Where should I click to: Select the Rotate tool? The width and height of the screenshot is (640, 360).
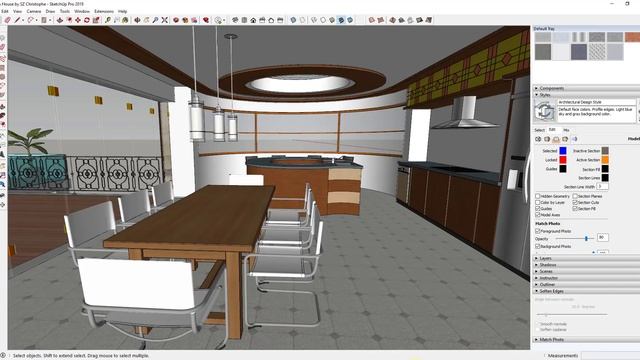87,20
